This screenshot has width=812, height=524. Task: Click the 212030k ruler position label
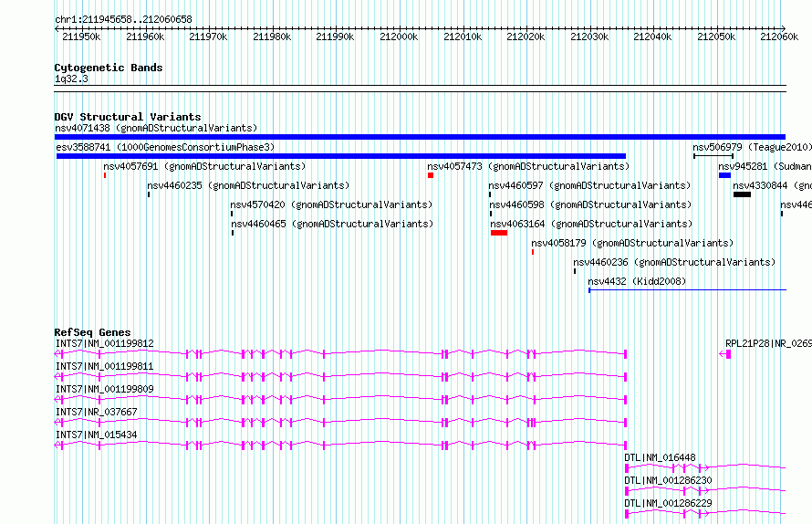click(589, 37)
